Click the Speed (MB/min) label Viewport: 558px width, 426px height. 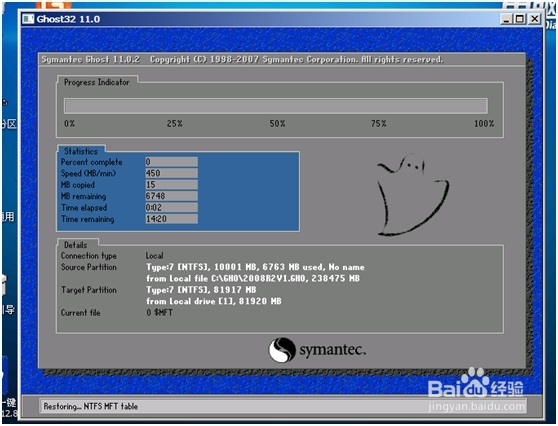tap(88, 174)
